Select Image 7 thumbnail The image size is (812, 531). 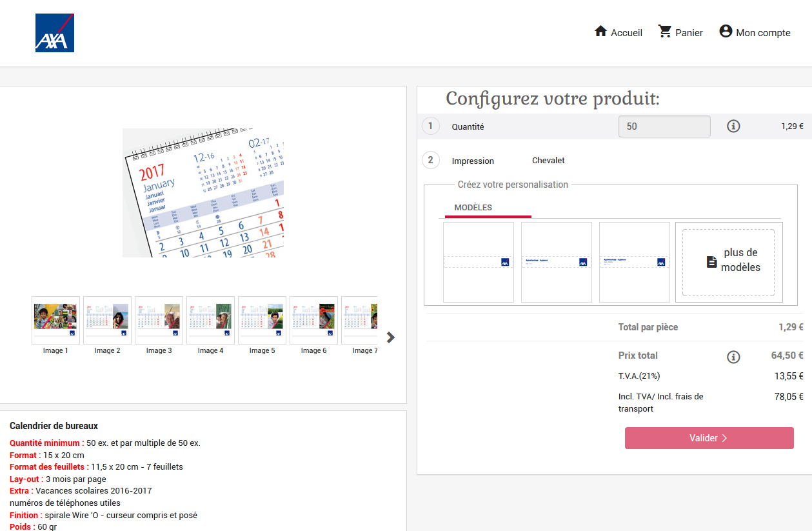pos(359,321)
